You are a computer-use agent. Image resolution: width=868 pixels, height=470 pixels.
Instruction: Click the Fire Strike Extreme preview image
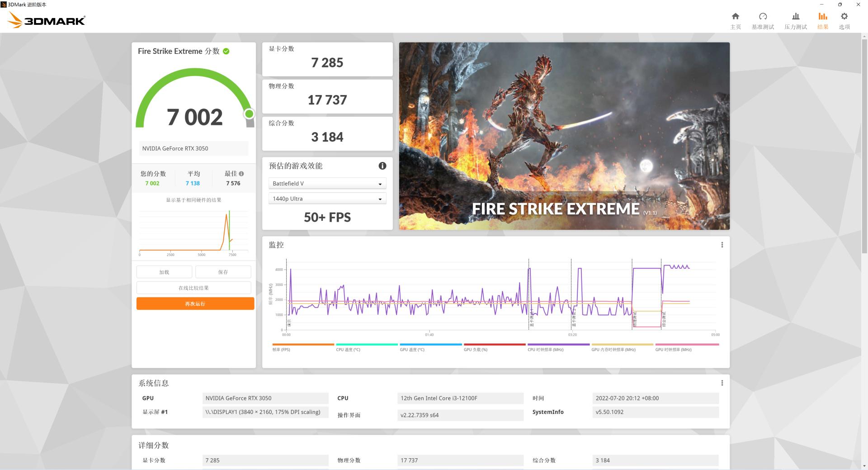(564, 136)
